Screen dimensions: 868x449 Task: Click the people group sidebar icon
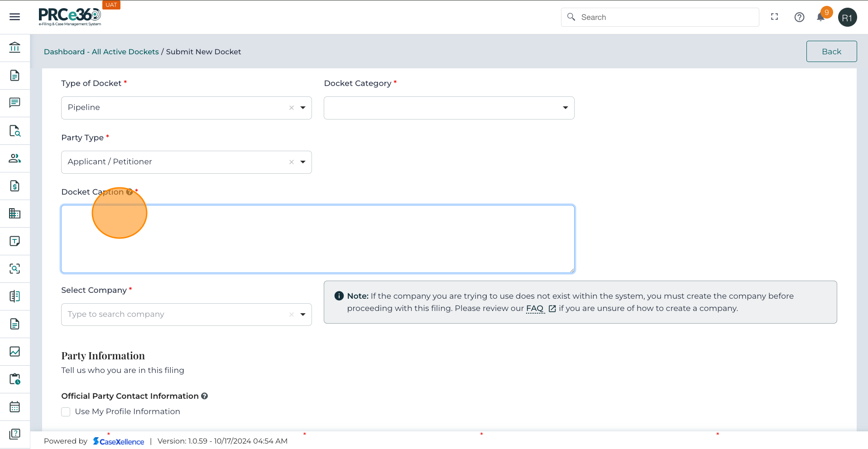coord(14,158)
